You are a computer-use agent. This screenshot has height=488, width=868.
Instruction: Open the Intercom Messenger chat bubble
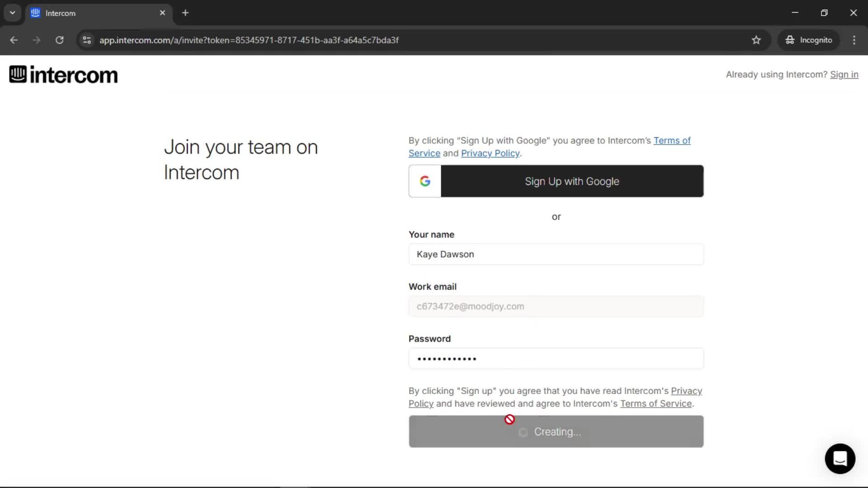coord(840,459)
